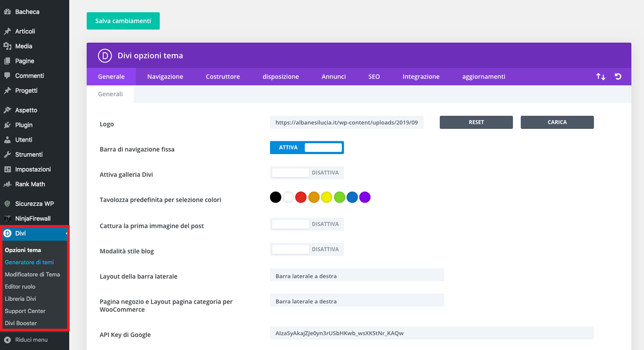The height and width of the screenshot is (350, 644).
Task: Open Libreria Divi submenu item
Action: [x=21, y=299]
